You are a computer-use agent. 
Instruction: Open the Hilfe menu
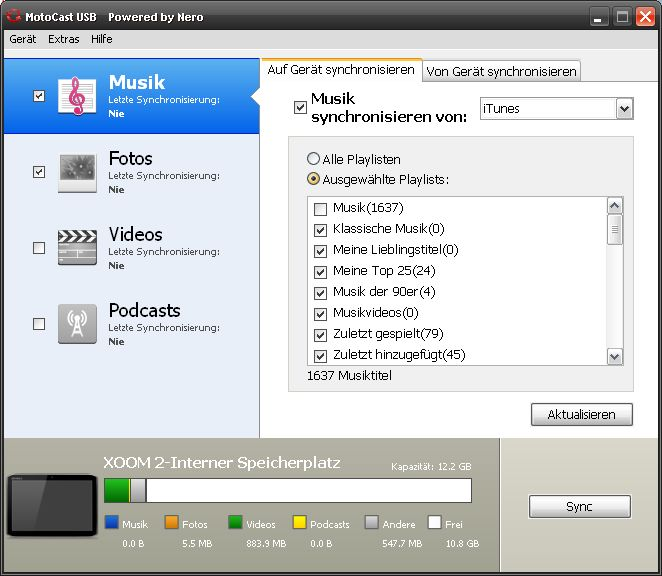102,39
